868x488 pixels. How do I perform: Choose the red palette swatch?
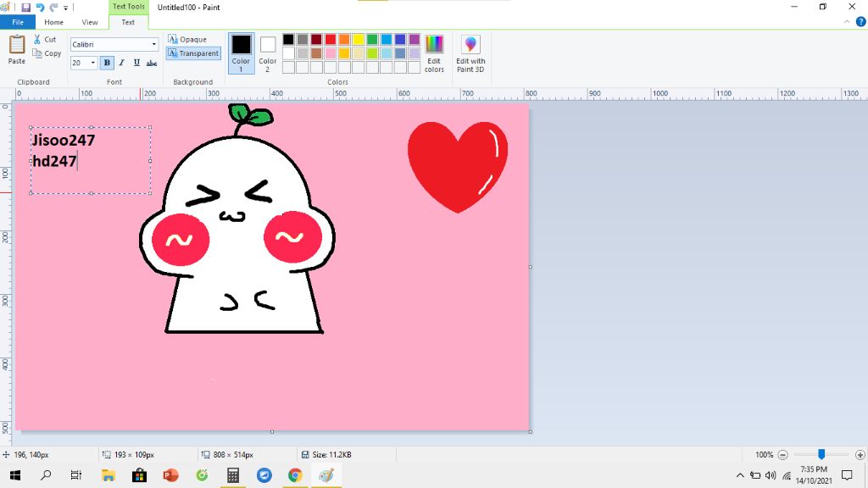331,39
